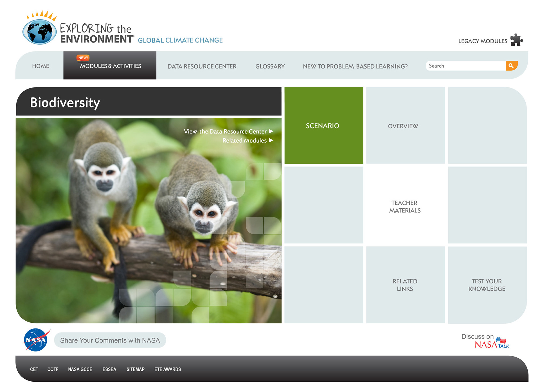Click Share Your Comments with NASA button
The image size is (540, 392).
click(x=110, y=340)
